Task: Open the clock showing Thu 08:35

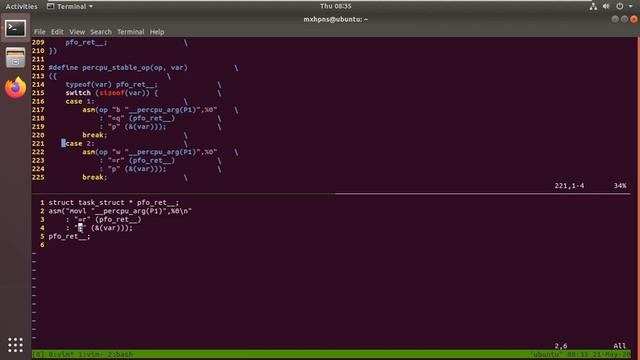Action: [x=336, y=6]
